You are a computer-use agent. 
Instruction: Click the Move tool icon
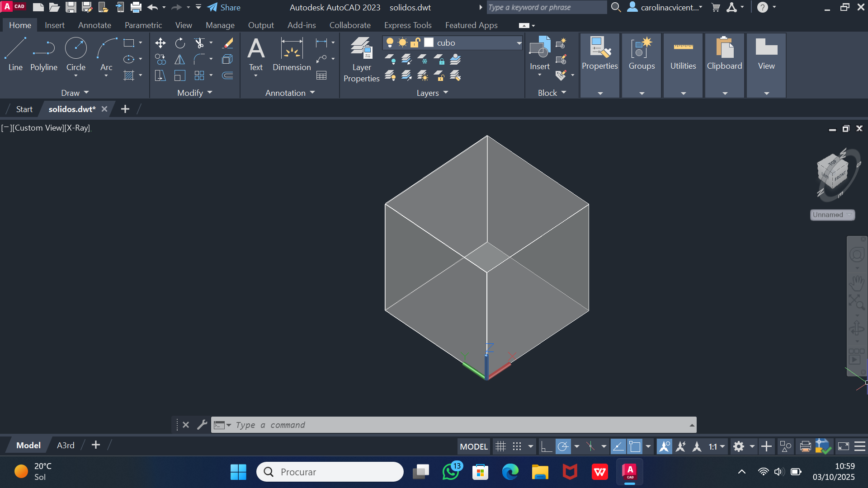point(160,43)
